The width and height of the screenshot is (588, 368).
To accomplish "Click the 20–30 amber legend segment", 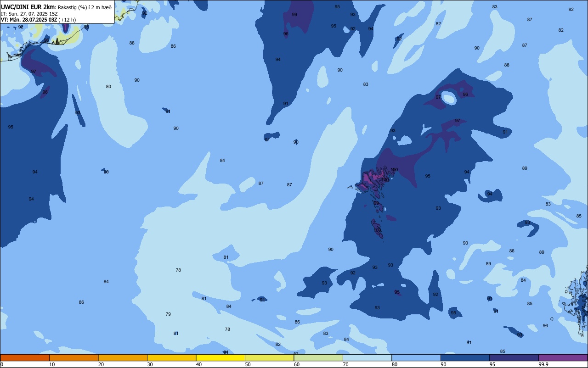I will point(123,357).
